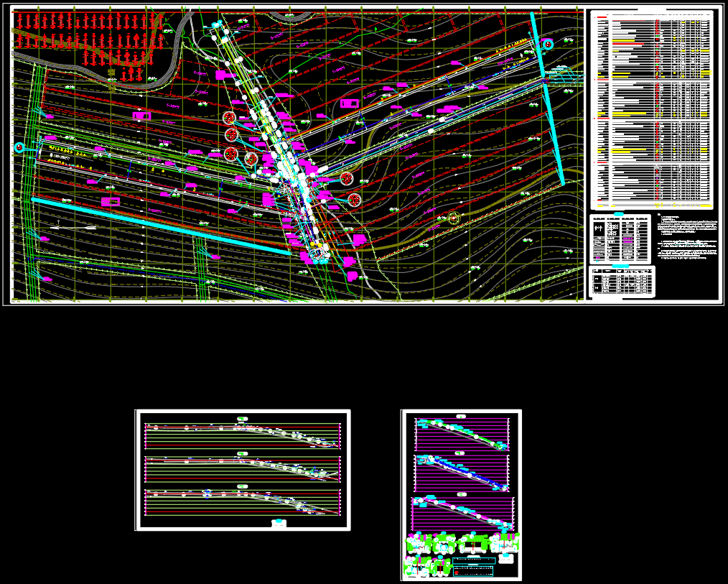Click the legend table below the schedule table
The image size is (728, 584).
point(620,238)
